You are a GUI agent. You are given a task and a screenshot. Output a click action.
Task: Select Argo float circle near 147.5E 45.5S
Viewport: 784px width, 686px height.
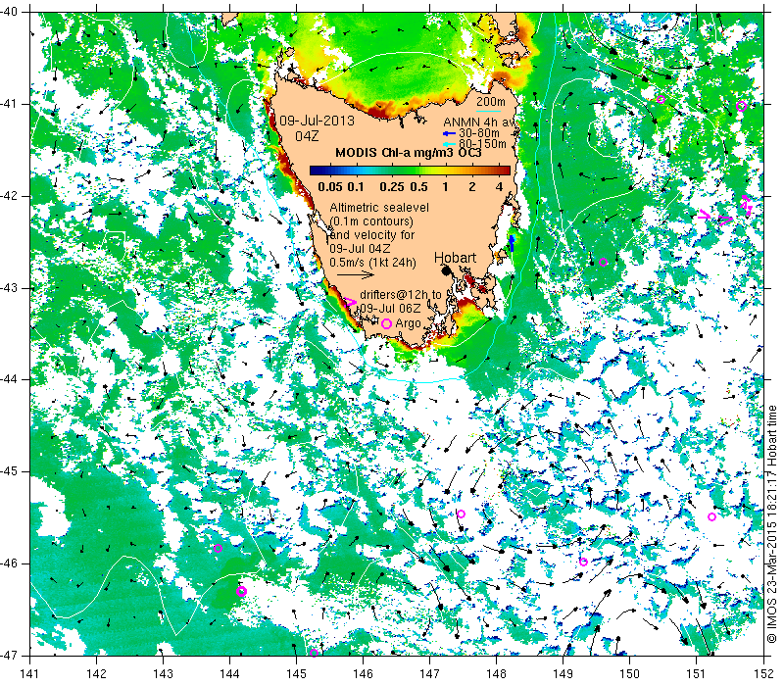pos(461,514)
